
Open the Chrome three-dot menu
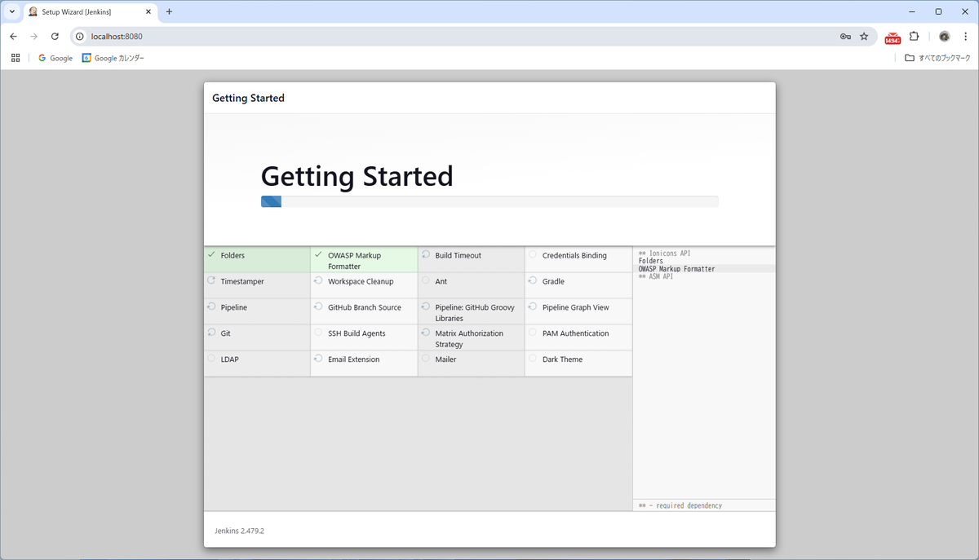(x=964, y=36)
